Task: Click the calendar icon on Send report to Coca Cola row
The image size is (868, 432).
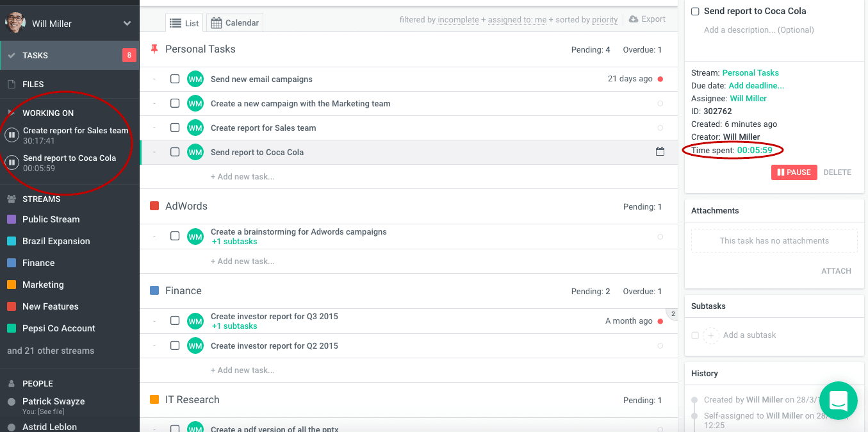Action: (660, 152)
